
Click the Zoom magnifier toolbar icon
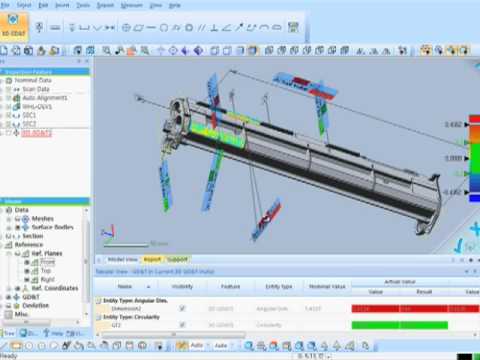tap(107, 51)
